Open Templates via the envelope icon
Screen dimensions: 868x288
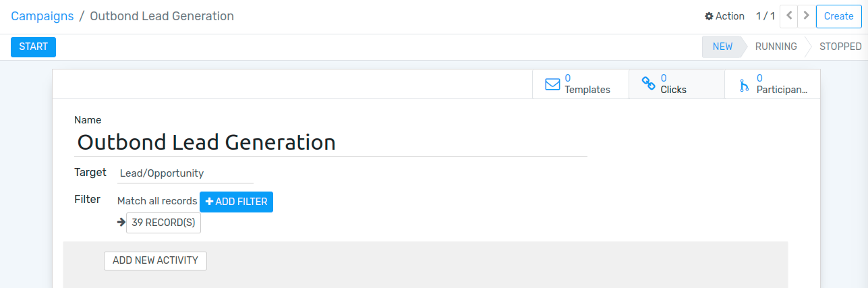tap(552, 84)
